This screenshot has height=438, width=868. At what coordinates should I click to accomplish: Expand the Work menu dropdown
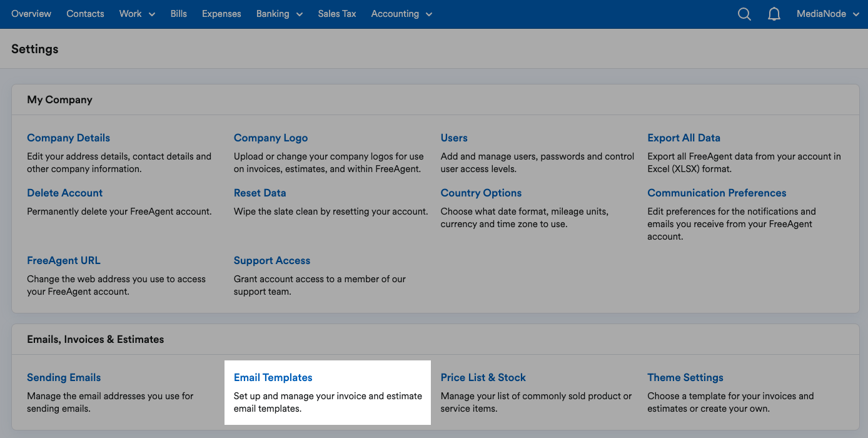pos(137,14)
